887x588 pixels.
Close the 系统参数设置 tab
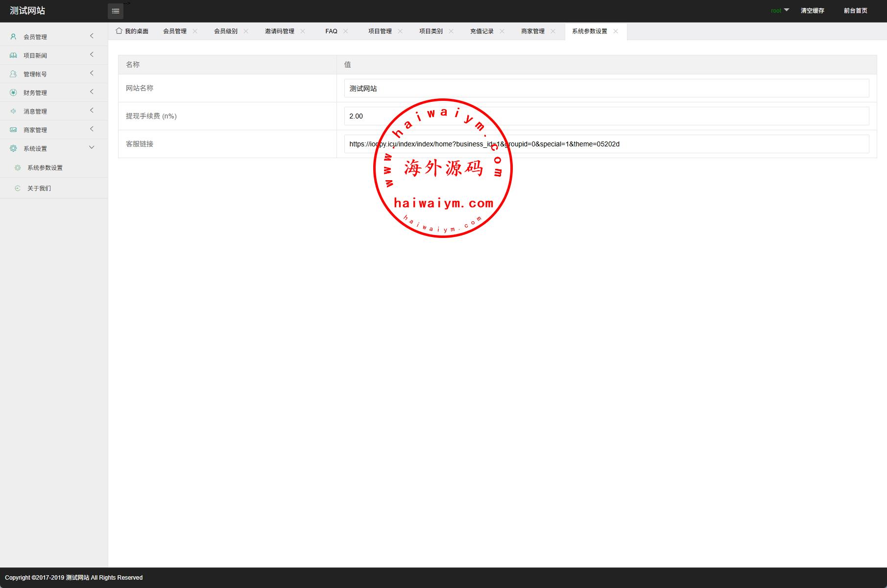(616, 31)
